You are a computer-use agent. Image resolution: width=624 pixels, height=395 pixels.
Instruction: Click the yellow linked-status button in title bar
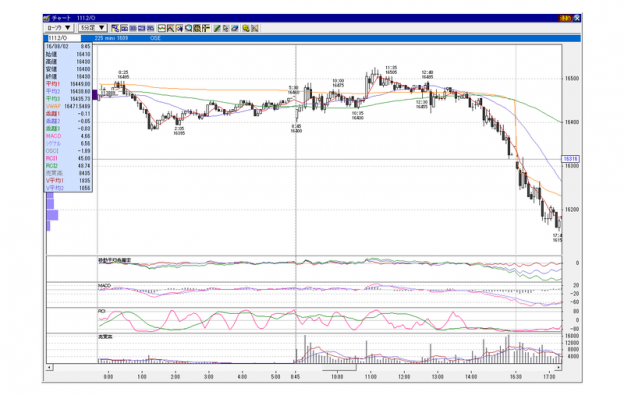(565, 18)
